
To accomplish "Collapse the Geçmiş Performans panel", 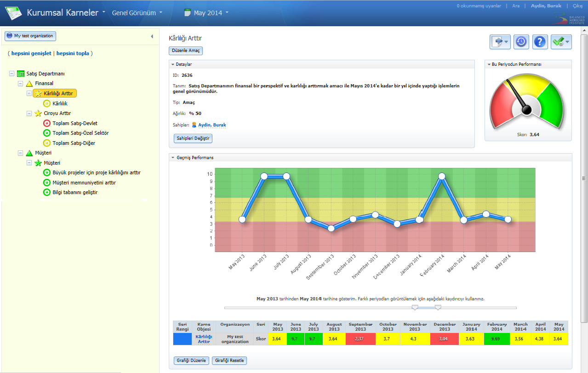I will point(173,158).
